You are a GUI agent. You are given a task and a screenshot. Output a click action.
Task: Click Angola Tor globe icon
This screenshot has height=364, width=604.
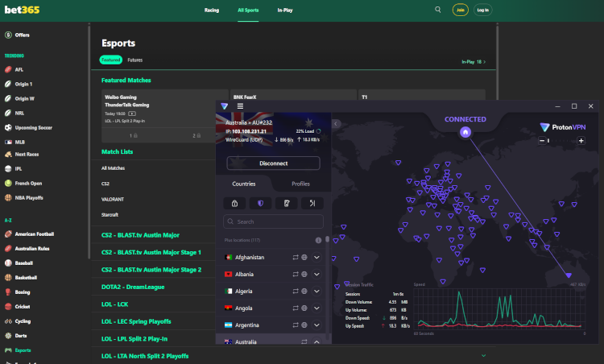coord(304,308)
